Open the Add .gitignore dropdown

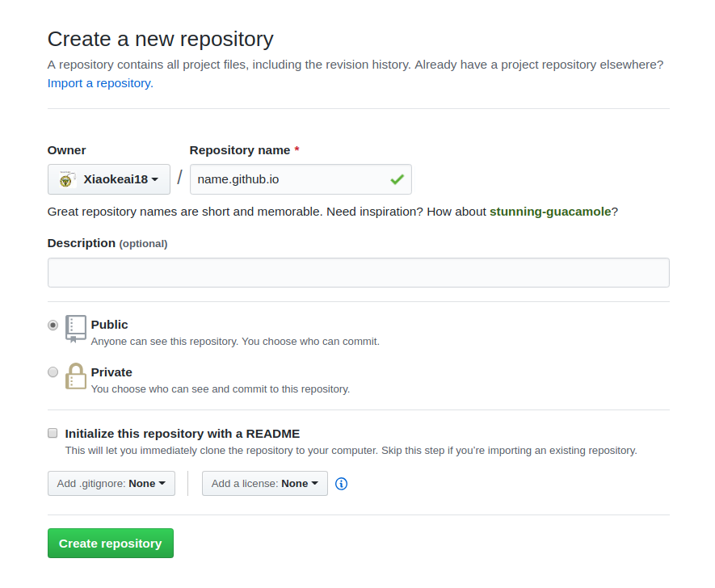coord(111,484)
